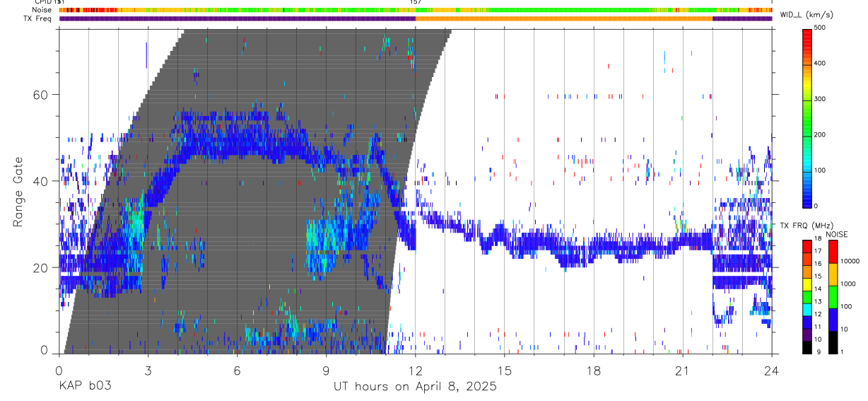Click the '300' colorbar tick label
This screenshot has height=401, width=868.
tap(821, 99)
